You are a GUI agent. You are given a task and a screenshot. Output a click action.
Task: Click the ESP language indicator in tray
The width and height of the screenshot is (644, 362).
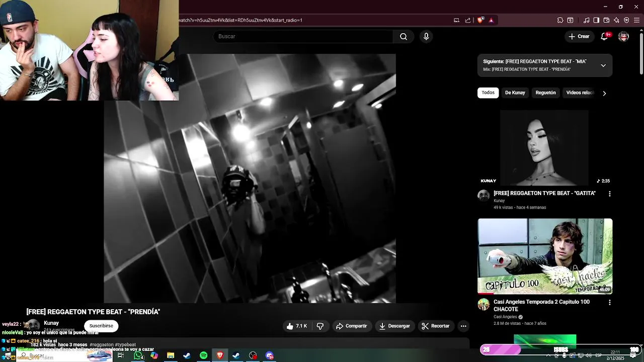[599, 355]
